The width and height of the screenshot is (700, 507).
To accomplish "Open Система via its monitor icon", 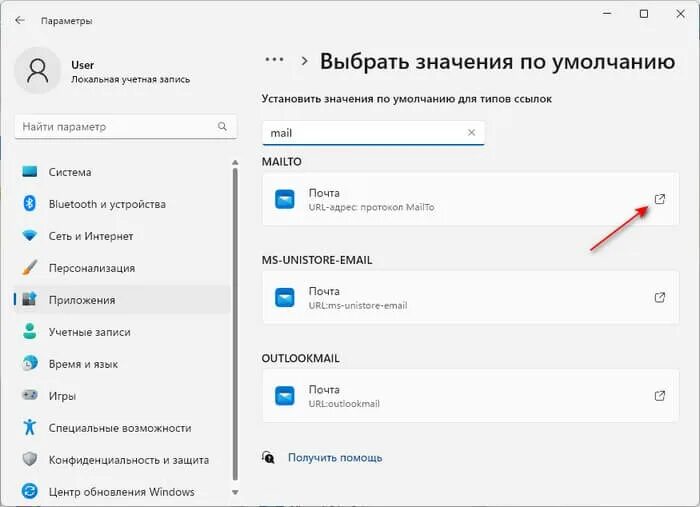I will [30, 172].
